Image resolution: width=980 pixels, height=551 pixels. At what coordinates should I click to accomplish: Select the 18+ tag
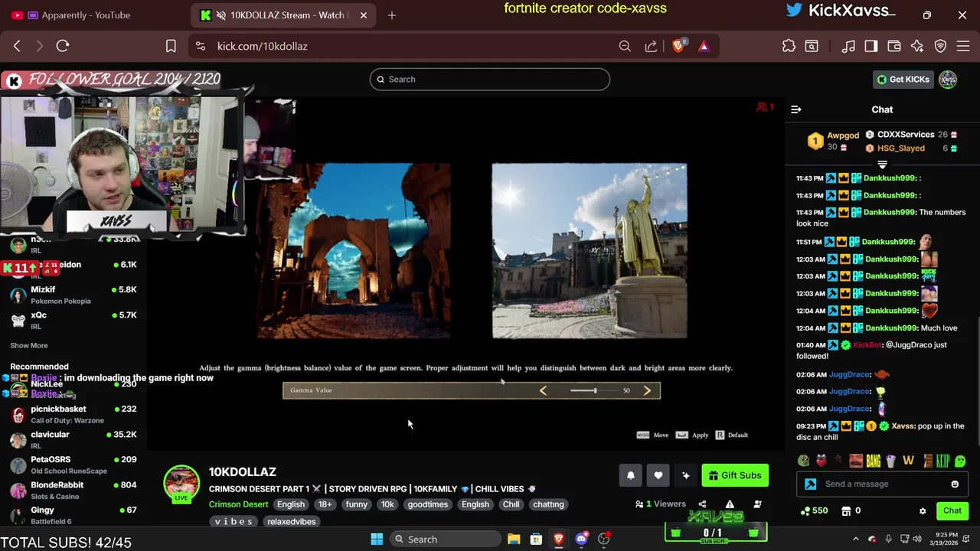pyautogui.click(x=325, y=504)
